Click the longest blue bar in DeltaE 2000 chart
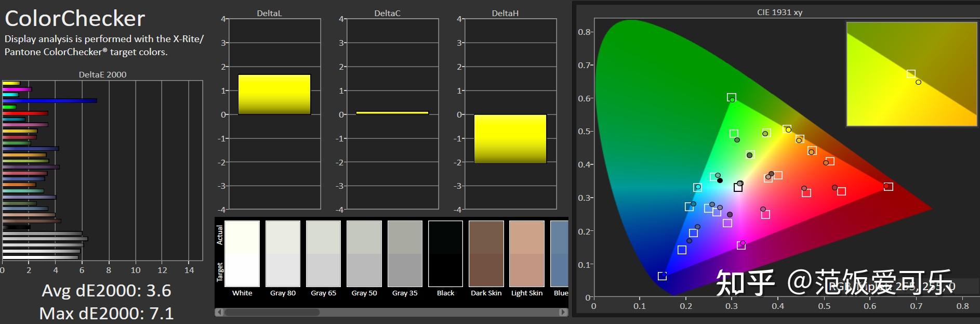The width and height of the screenshot is (980, 324). click(x=49, y=101)
